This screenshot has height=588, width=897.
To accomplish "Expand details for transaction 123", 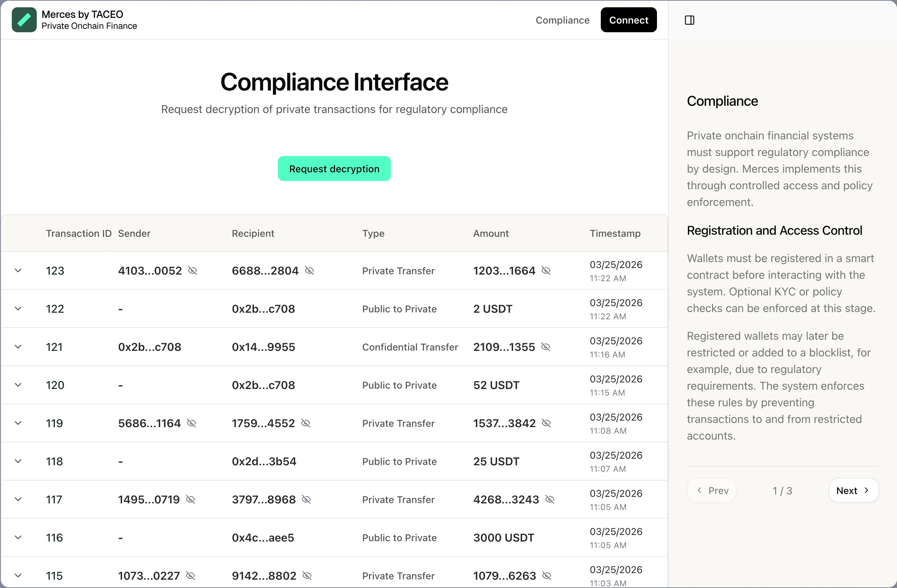I will pyautogui.click(x=18, y=270).
